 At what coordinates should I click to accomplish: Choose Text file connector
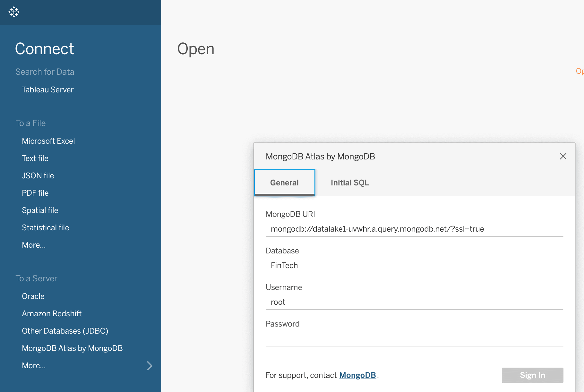point(35,158)
